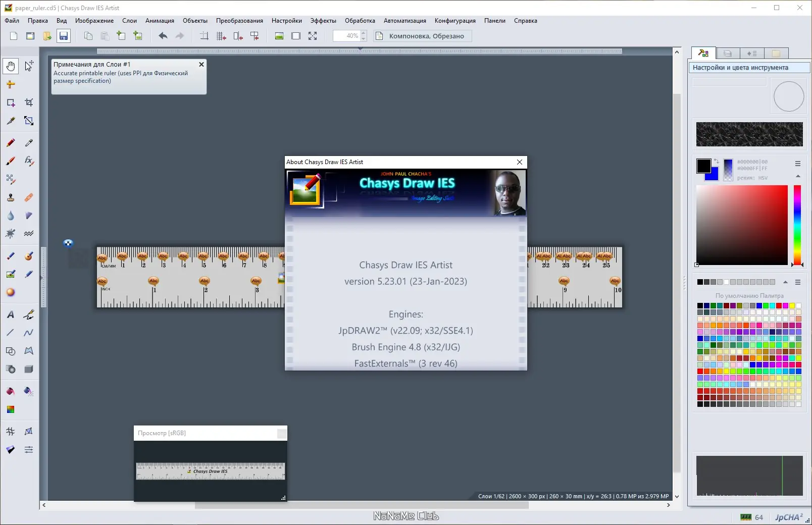The height and width of the screenshot is (525, 812).
Task: Open the palette options menu icon
Action: [798, 282]
